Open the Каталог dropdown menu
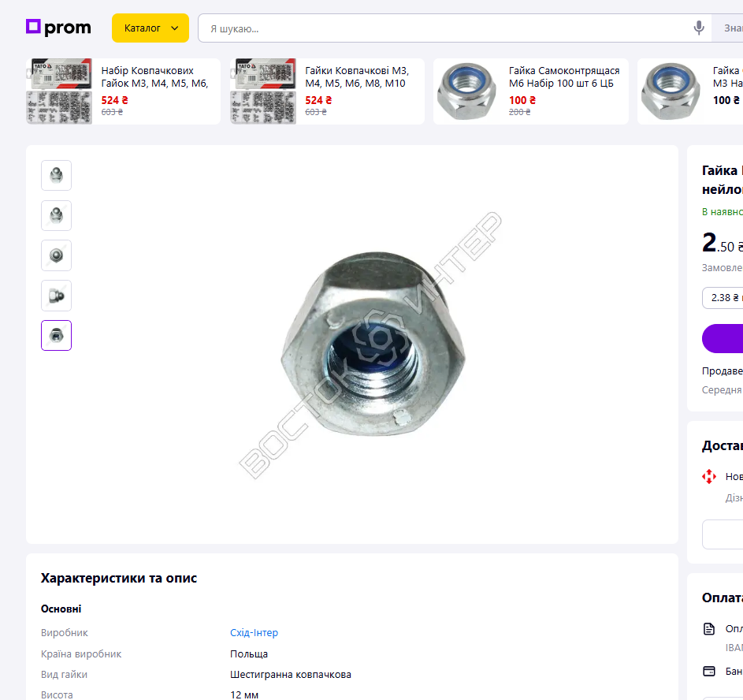Viewport: 743px width, 700px height. coord(150,28)
